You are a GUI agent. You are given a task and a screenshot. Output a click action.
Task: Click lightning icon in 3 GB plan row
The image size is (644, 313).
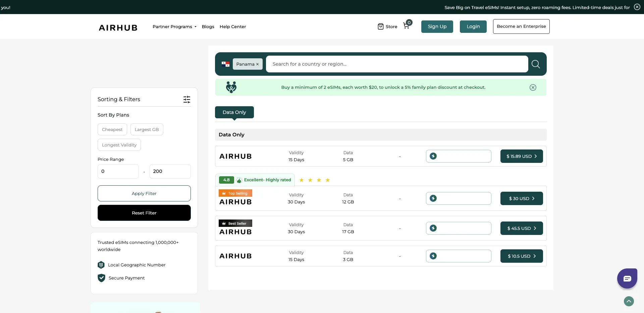[x=433, y=256]
